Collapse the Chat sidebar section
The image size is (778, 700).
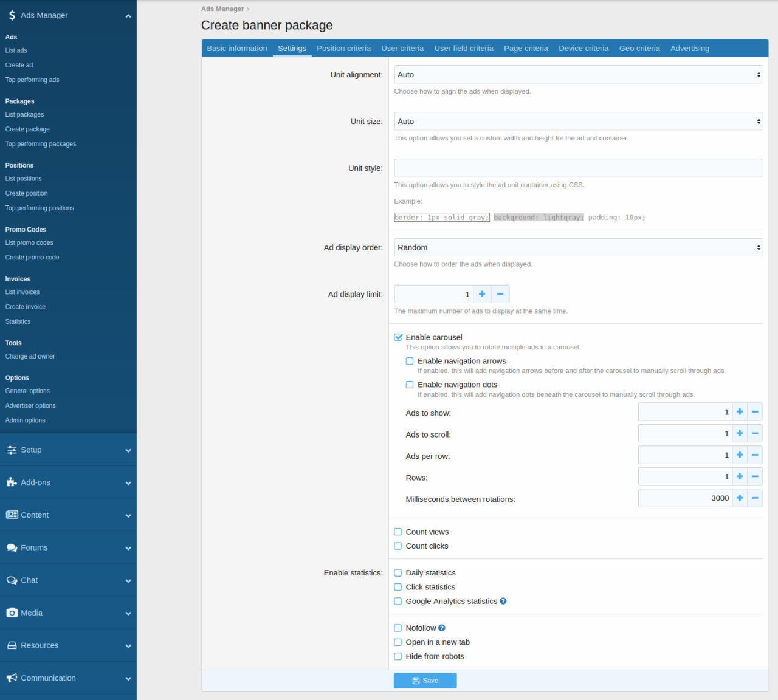[128, 580]
